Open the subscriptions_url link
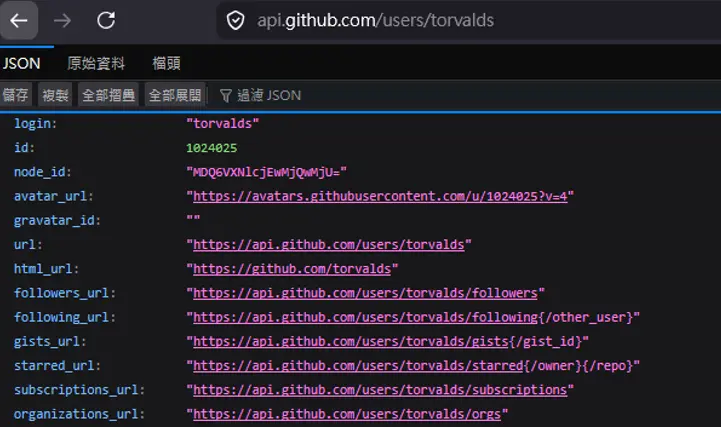The height and width of the screenshot is (427, 721). click(380, 390)
